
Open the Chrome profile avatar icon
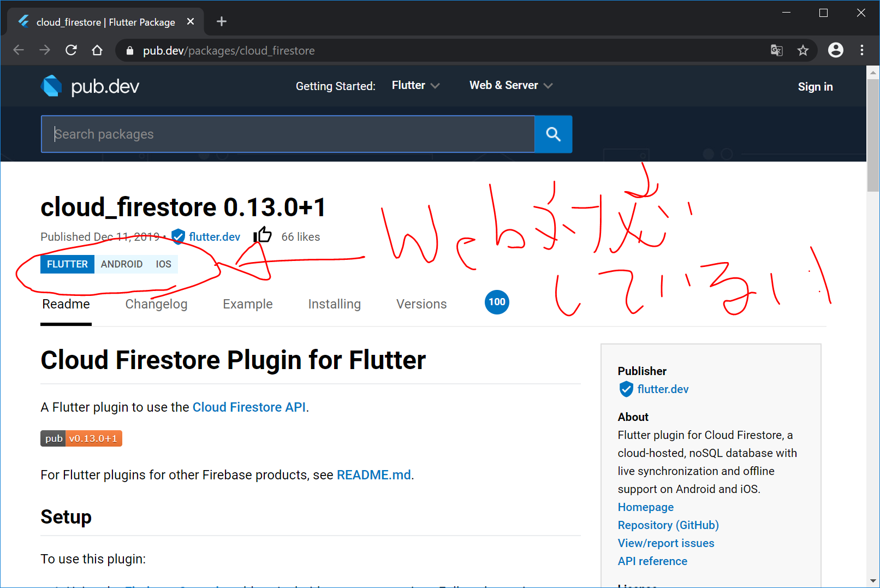coord(835,50)
